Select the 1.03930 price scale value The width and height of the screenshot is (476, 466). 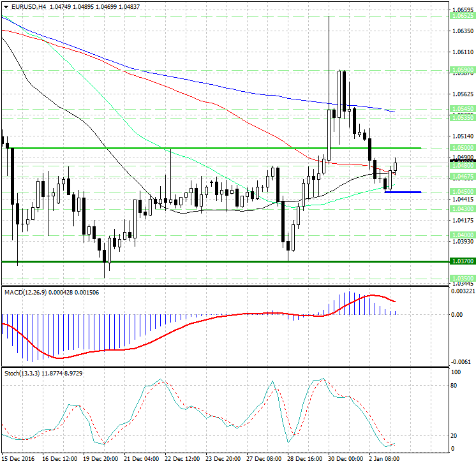pyautogui.click(x=463, y=242)
